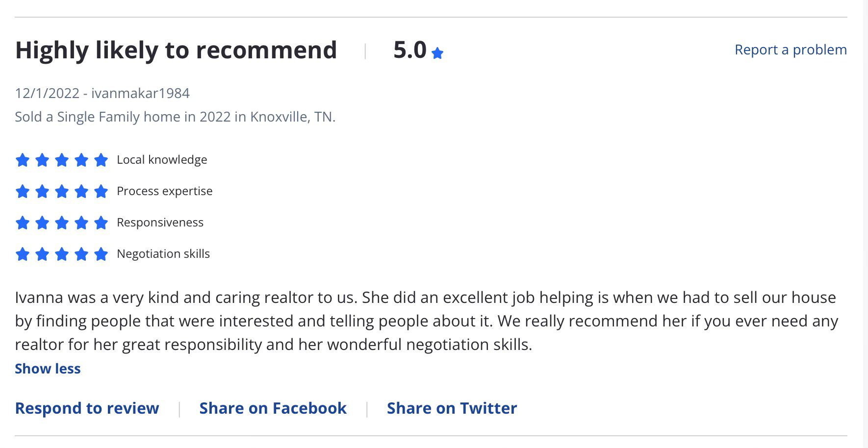Click first star in Local knowledge row
868x448 pixels.
(x=23, y=160)
